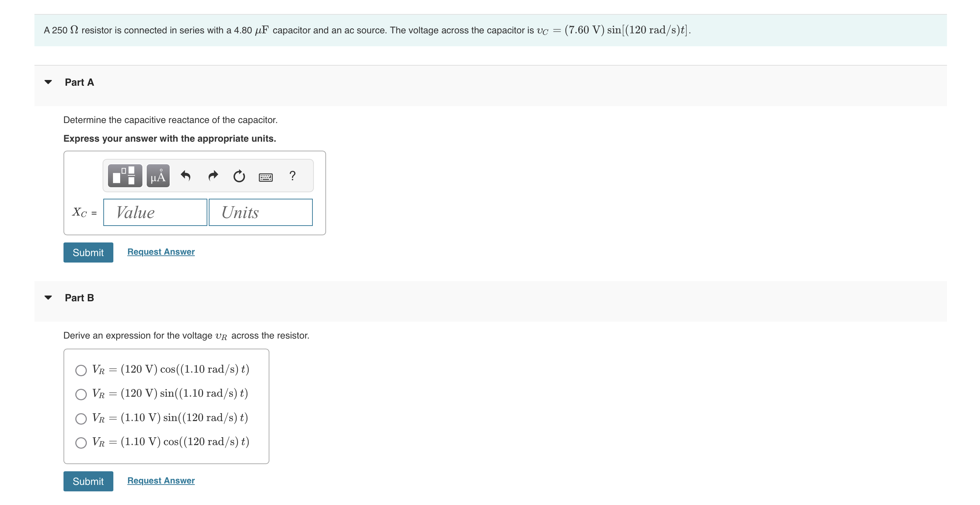Collapse Part A section triangle

coord(48,82)
